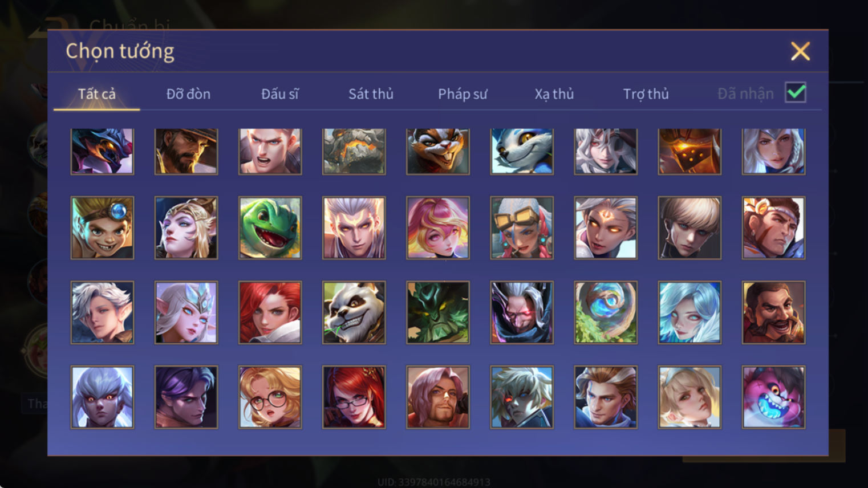Image resolution: width=868 pixels, height=488 pixels.
Task: Select the blue fox hero portrait
Action: [521, 151]
